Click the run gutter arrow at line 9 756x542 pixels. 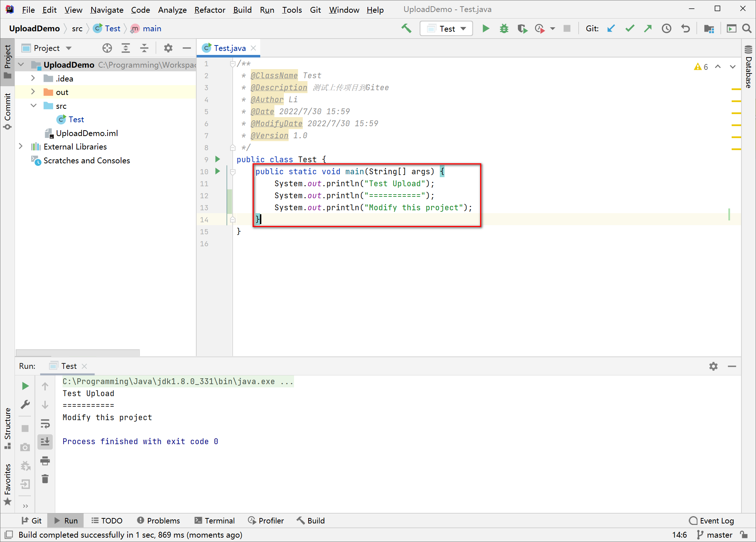218,159
